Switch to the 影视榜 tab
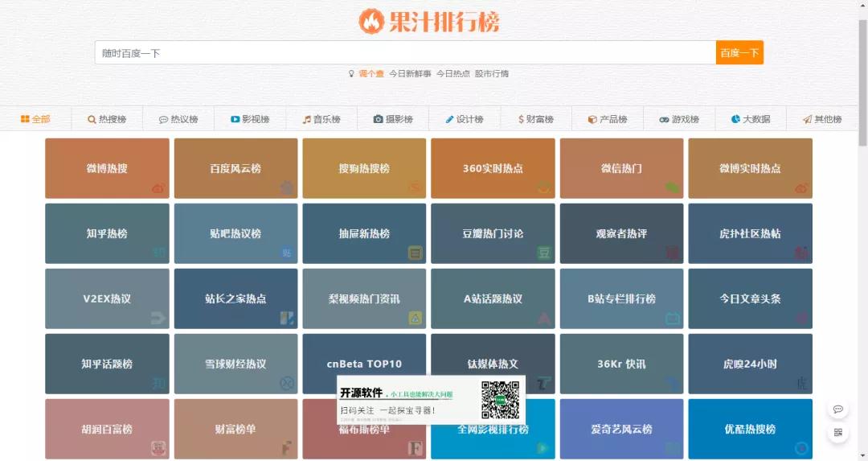868x461 pixels. pyautogui.click(x=250, y=119)
